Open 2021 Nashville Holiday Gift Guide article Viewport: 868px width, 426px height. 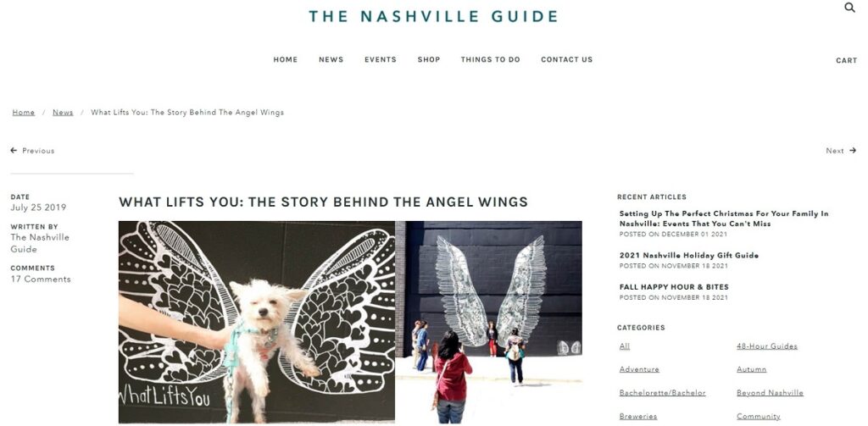tap(688, 256)
